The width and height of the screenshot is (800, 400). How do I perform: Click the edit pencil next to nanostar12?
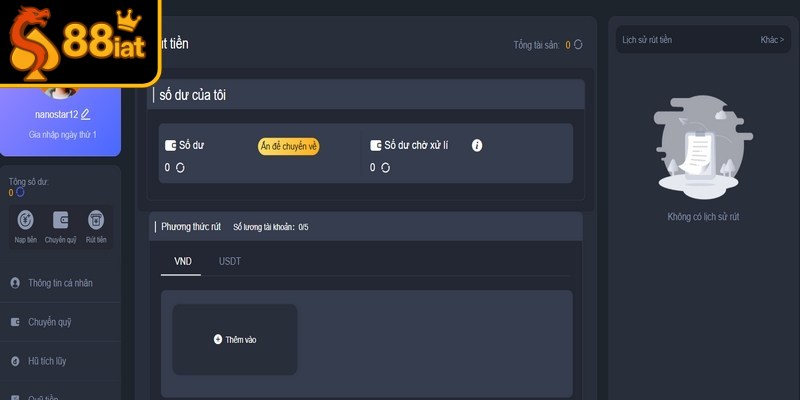[86, 115]
